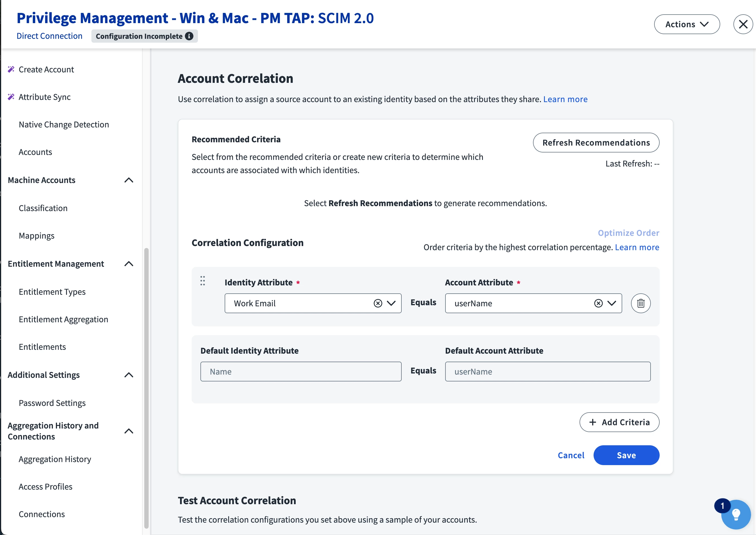Open the Create Account page

[46, 69]
